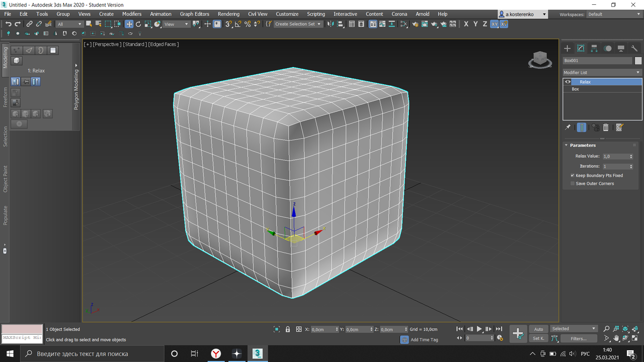Click the Auto key button
The width and height of the screenshot is (644, 362).
click(538, 329)
